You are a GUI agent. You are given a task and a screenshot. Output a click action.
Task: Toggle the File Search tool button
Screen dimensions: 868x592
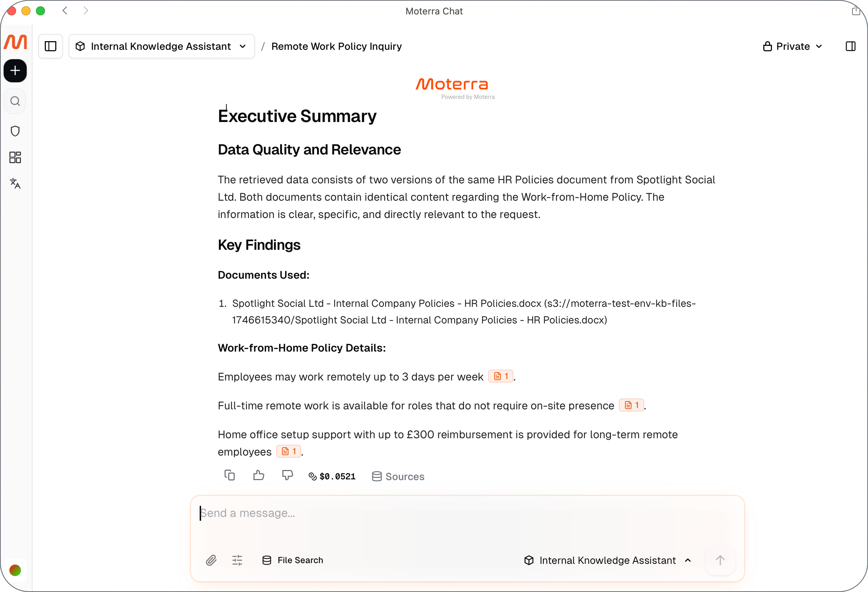(293, 560)
